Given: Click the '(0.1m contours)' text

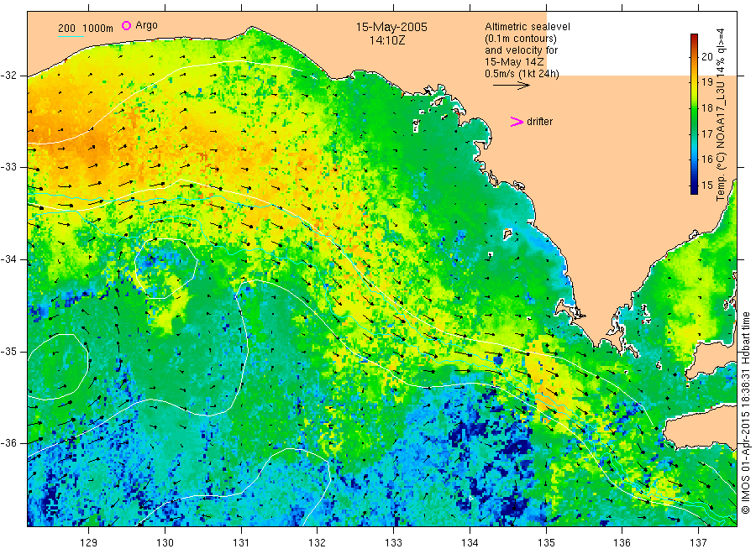Looking at the screenshot, I should (520, 39).
